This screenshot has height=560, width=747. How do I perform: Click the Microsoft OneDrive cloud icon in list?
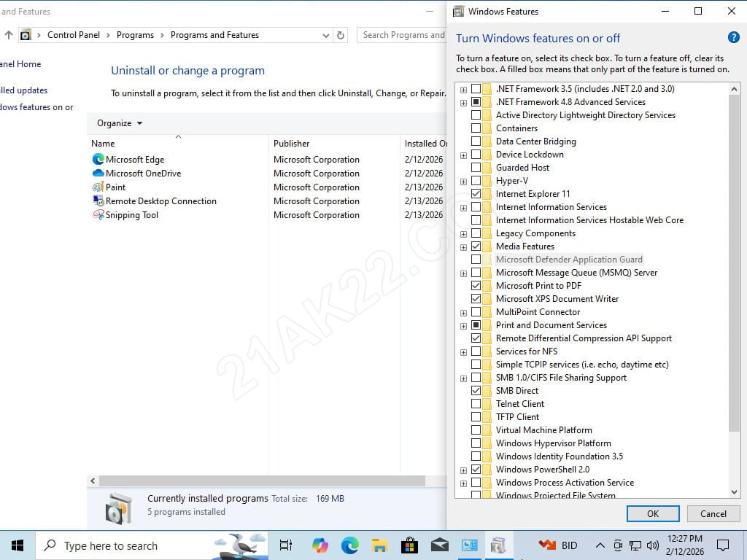[98, 173]
